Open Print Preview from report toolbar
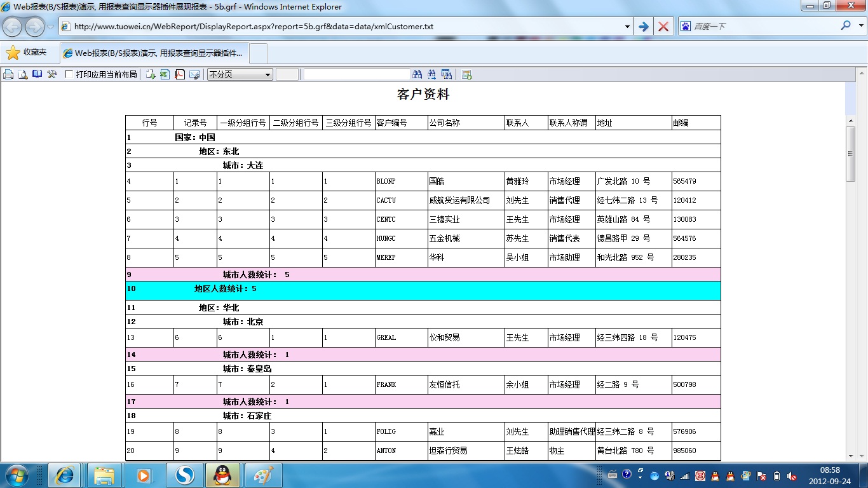The height and width of the screenshot is (488, 868). click(23, 74)
